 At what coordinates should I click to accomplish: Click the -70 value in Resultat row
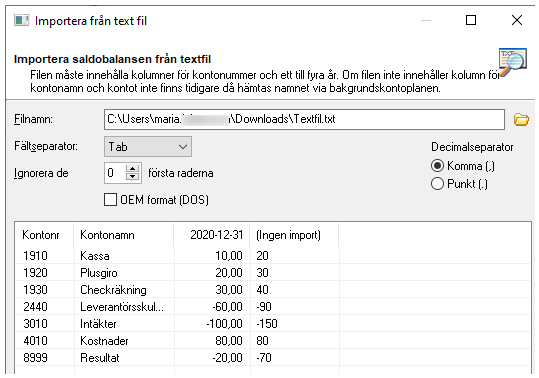click(x=264, y=358)
